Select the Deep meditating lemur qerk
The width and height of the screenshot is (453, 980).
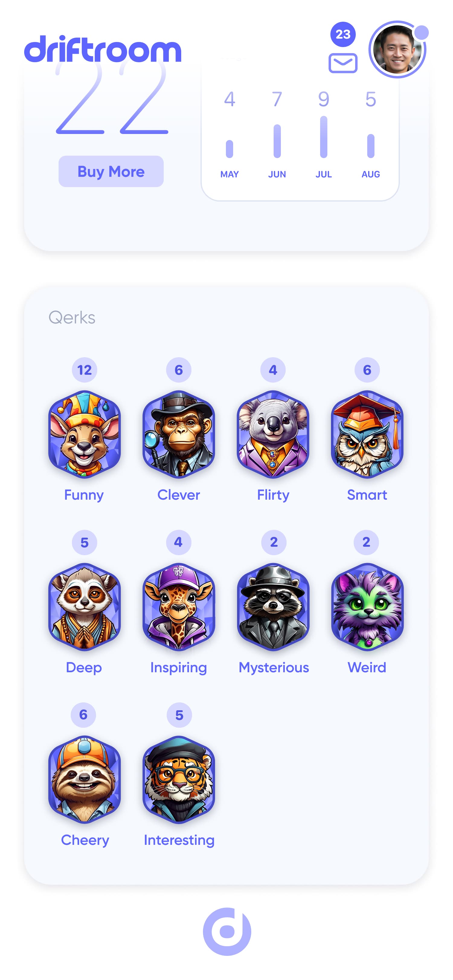(x=85, y=607)
